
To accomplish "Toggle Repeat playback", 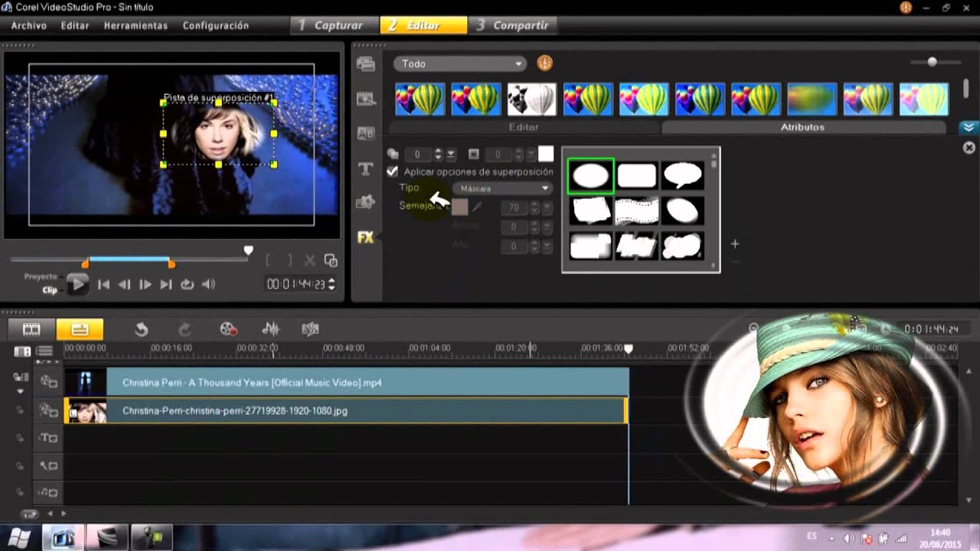I will tap(187, 284).
